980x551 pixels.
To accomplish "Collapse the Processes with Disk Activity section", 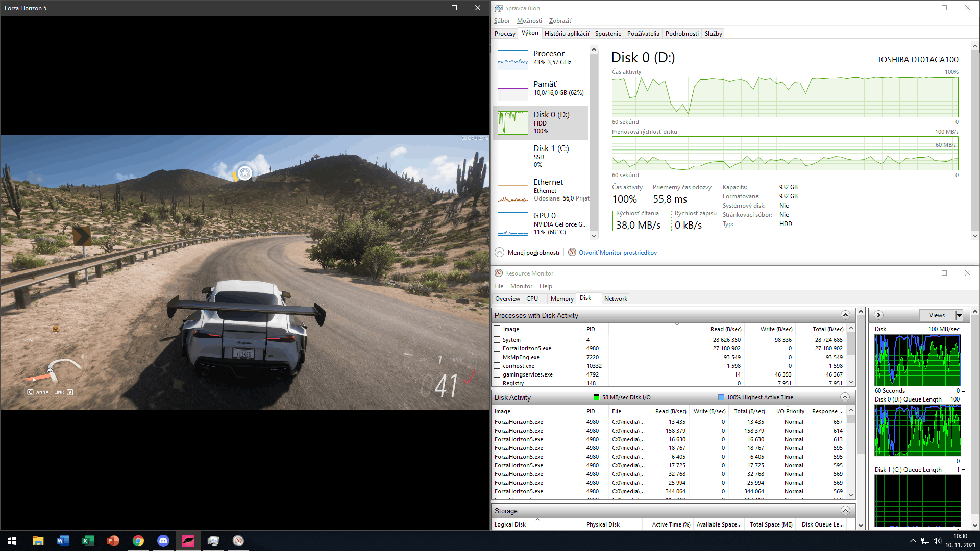I will point(845,315).
